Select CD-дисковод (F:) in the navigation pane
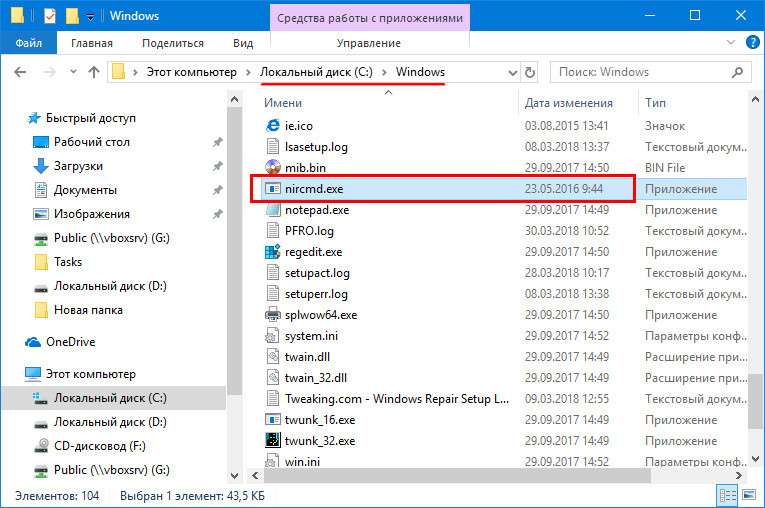 [x=100, y=446]
